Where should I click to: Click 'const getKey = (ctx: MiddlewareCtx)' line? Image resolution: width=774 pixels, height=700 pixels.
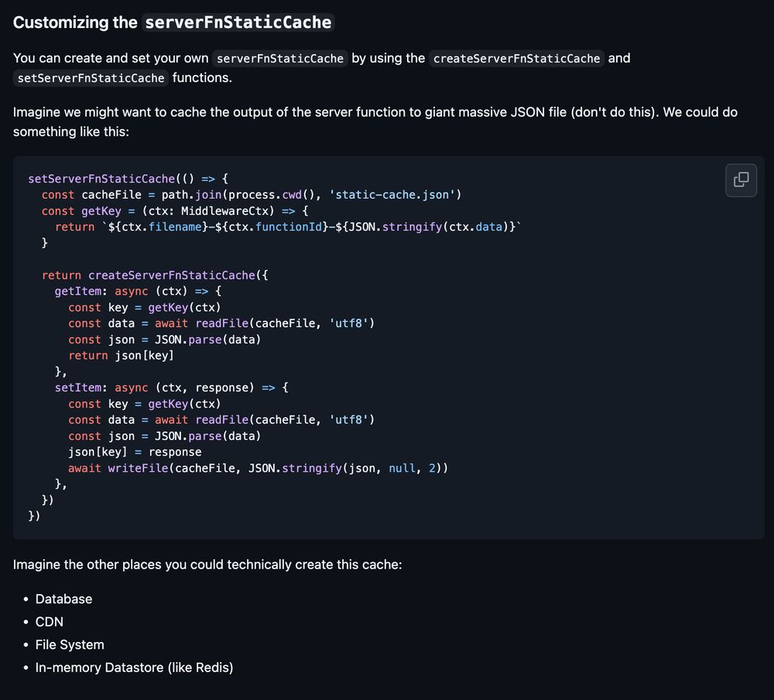(175, 211)
